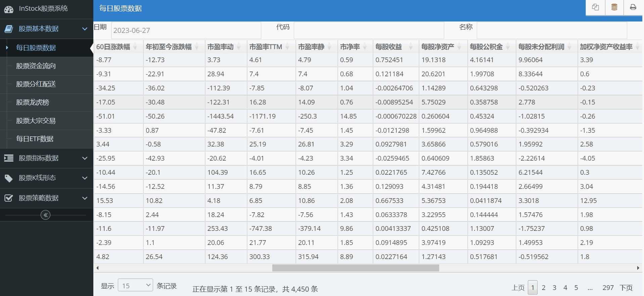Open the 股票分红配送 sidebar item
This screenshot has width=644, height=296.
tap(46, 84)
